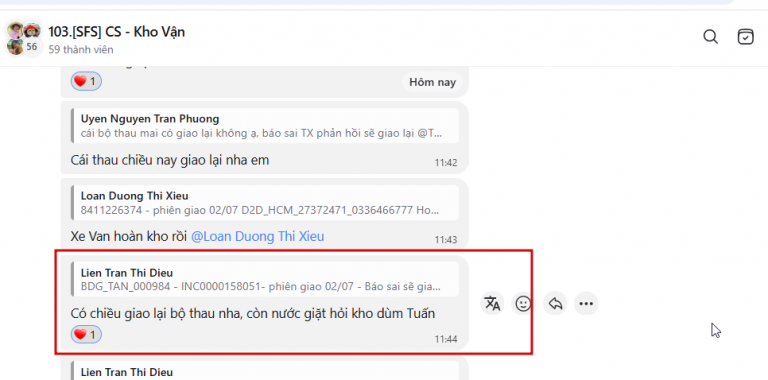Open quoted message from Loan Duong Thi Xieu
The width and height of the screenshot is (768, 380).
click(265, 203)
